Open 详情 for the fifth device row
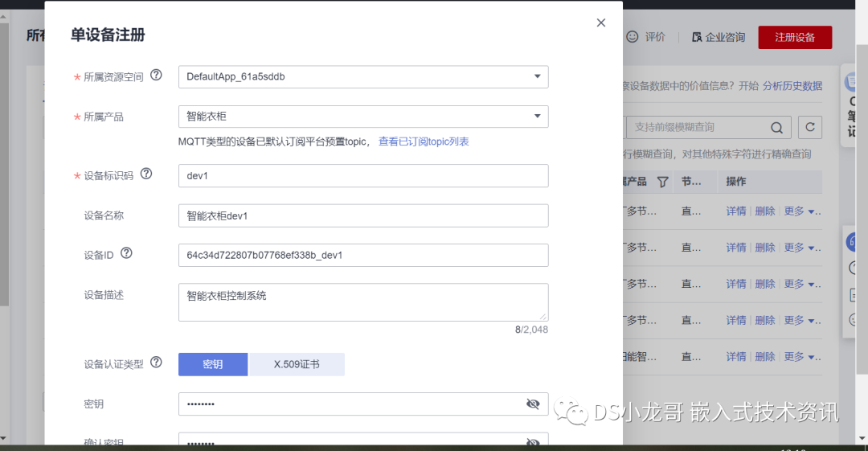Screen dimensions: 868x451 coord(736,357)
